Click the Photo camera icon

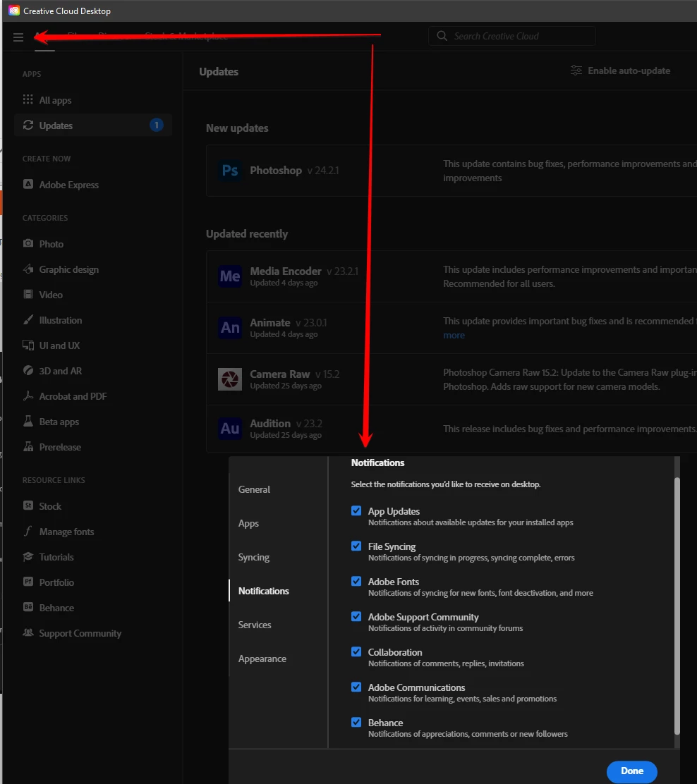point(28,243)
